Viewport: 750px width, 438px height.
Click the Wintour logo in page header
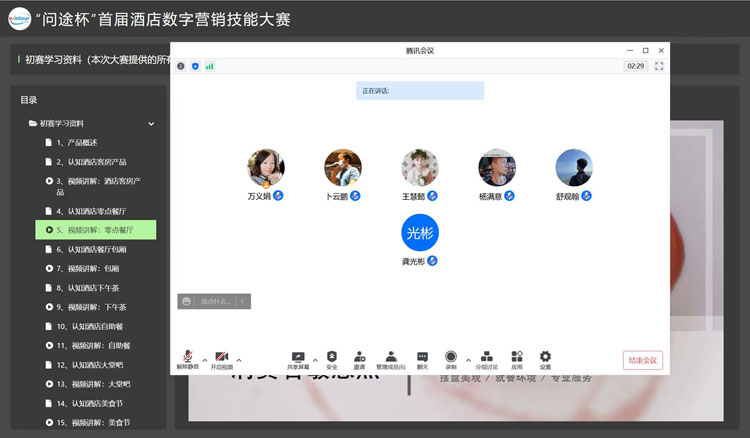(19, 19)
